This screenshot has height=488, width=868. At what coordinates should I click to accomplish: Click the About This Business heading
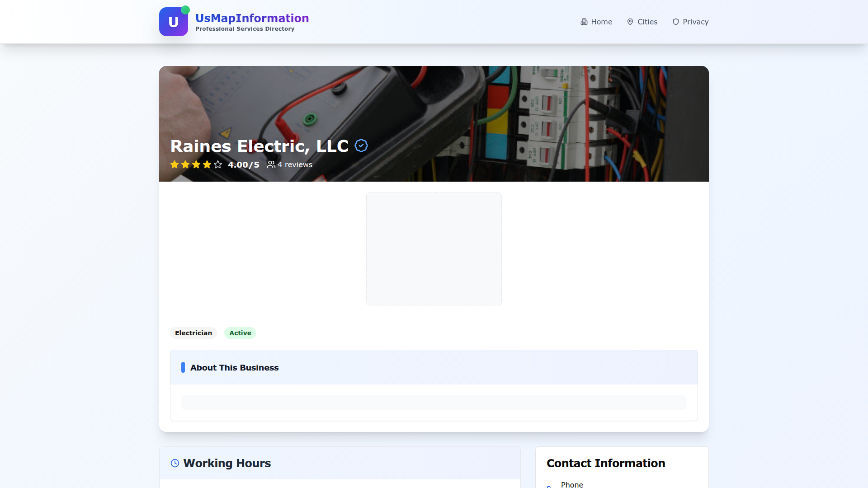(234, 368)
